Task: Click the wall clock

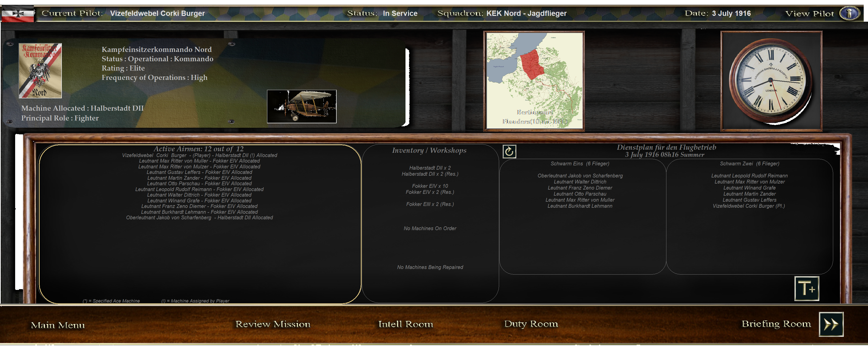Action: point(771,81)
